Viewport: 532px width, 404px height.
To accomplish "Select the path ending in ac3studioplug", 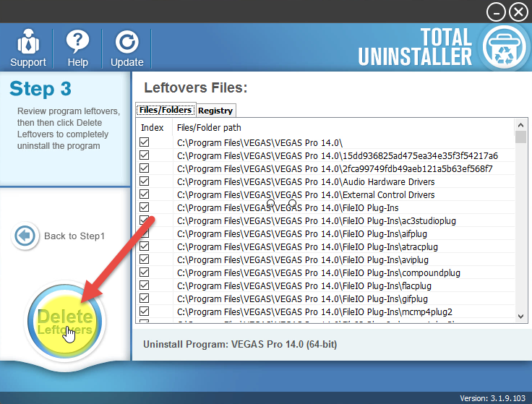I will point(316,221).
